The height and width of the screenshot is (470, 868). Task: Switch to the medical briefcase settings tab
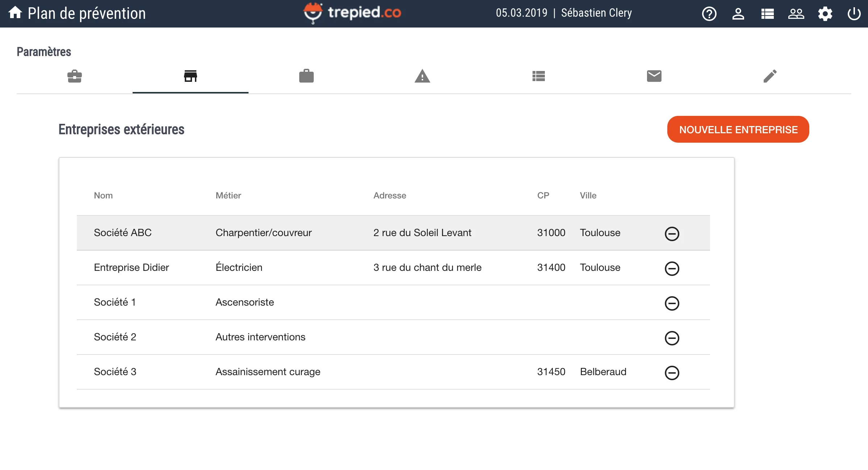point(75,76)
